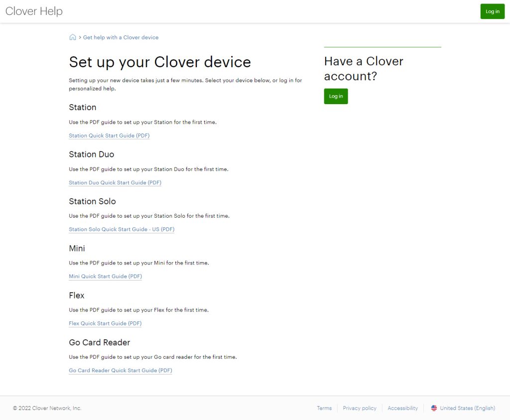Click the Log in button in the header
This screenshot has width=510, height=420.
point(492,11)
